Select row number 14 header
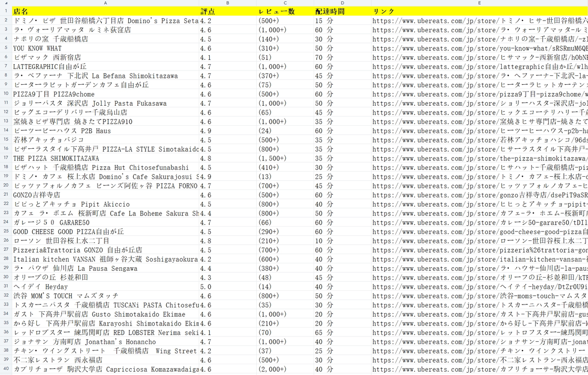Image resolution: width=588 pixels, height=375 pixels. click(x=6, y=131)
